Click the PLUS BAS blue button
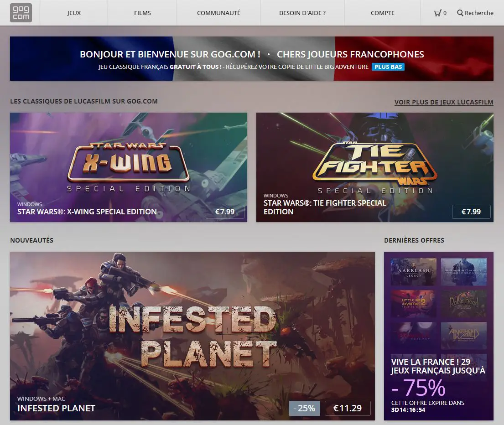Viewport: 504px width, 425px height. 388,67
